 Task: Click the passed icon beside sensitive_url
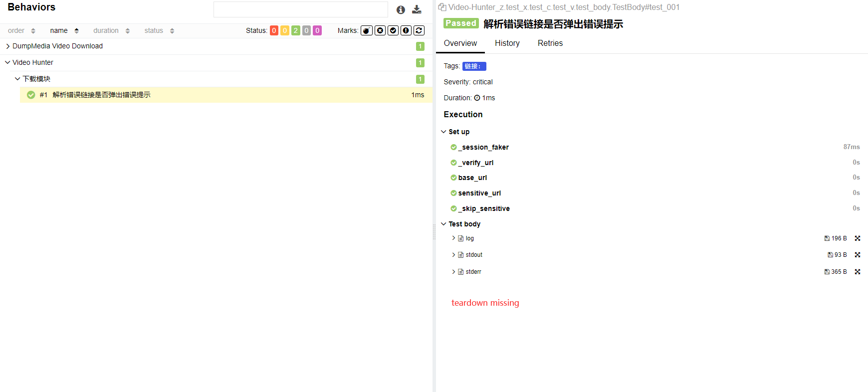453,193
